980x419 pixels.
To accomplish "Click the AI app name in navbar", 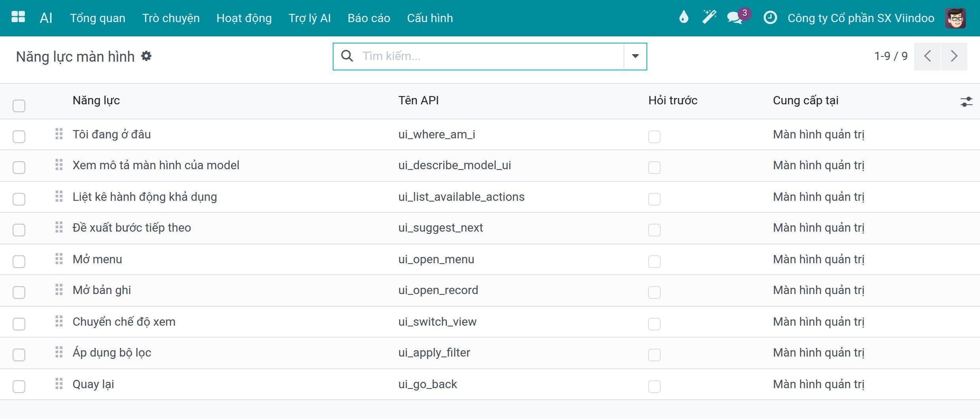I will click(46, 18).
